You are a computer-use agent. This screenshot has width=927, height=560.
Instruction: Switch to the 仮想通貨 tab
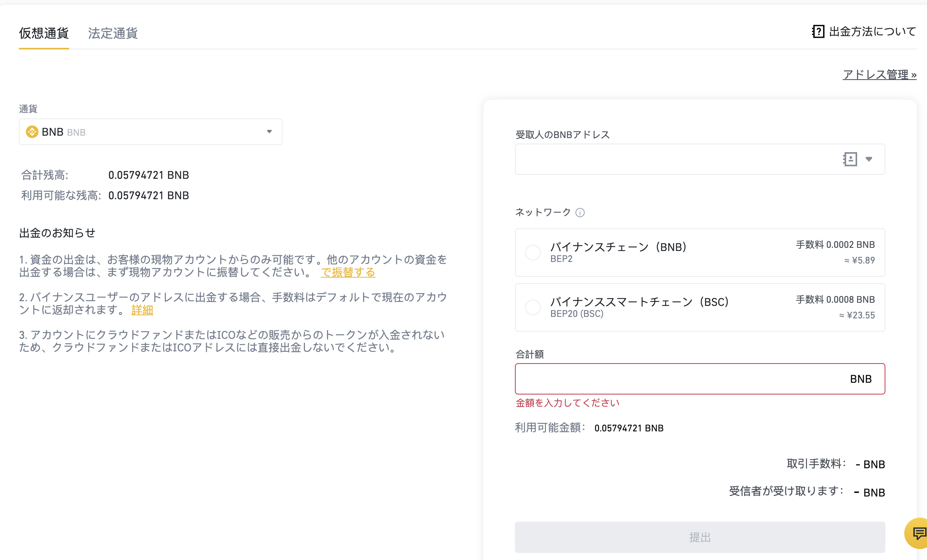(44, 33)
